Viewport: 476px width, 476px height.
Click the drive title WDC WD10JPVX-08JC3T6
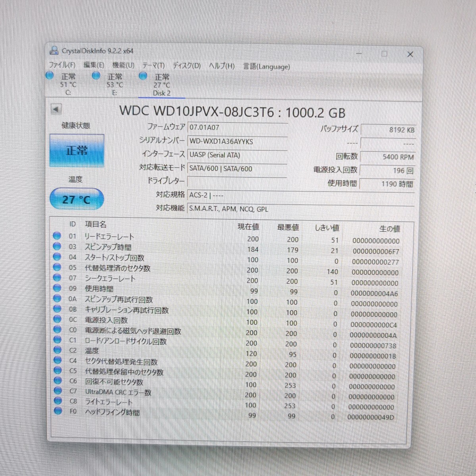197,111
